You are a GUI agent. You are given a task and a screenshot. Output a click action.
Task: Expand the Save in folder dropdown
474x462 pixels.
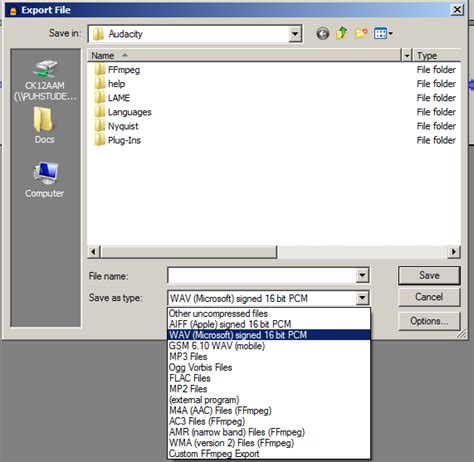pyautogui.click(x=295, y=34)
